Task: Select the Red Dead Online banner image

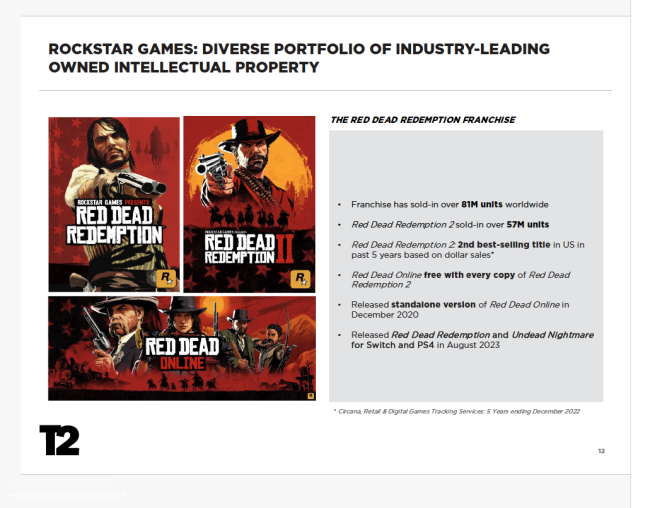Action: [x=182, y=348]
